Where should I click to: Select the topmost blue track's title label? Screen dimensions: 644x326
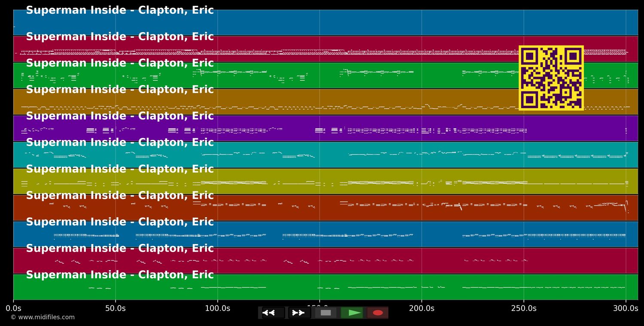120,10
